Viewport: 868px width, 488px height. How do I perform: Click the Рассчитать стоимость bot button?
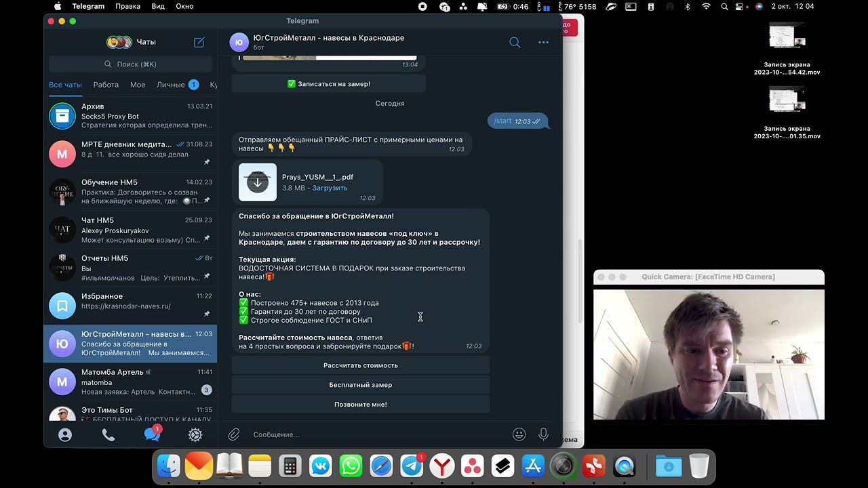[x=361, y=365]
